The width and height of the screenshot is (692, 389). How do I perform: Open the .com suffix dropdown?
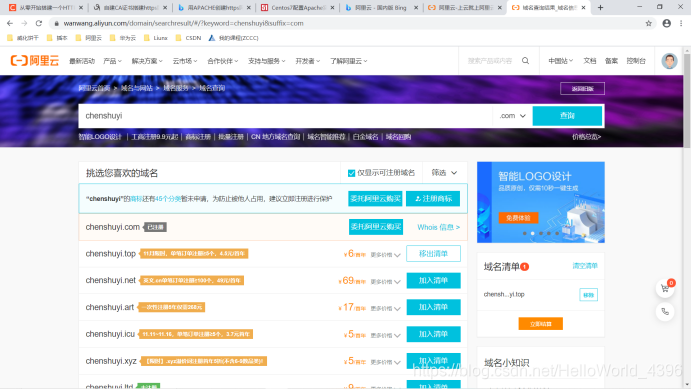[x=512, y=116]
